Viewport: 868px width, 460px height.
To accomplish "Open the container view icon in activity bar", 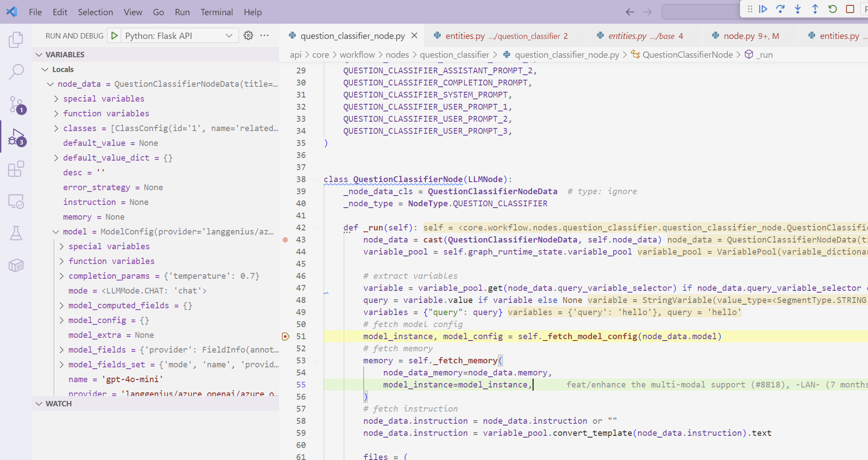I will [x=16, y=265].
